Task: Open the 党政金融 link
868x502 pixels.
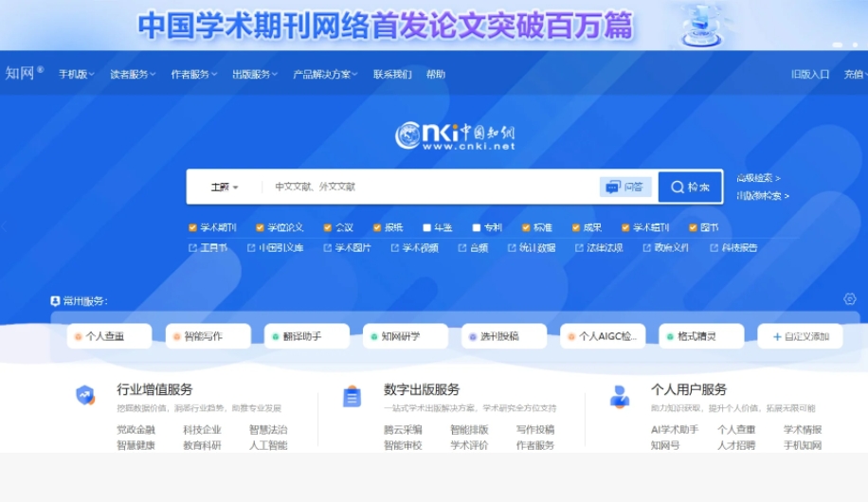Action: tap(136, 429)
